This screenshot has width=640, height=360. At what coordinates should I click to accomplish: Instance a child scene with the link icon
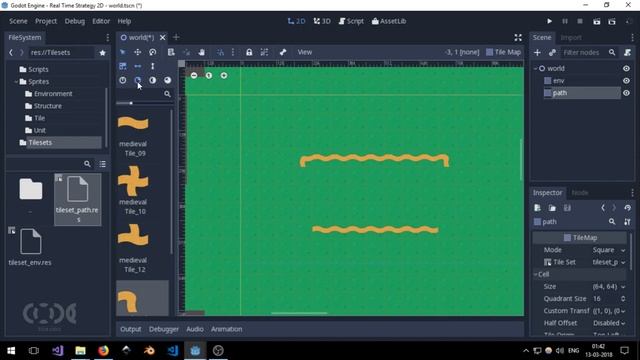tap(552, 53)
